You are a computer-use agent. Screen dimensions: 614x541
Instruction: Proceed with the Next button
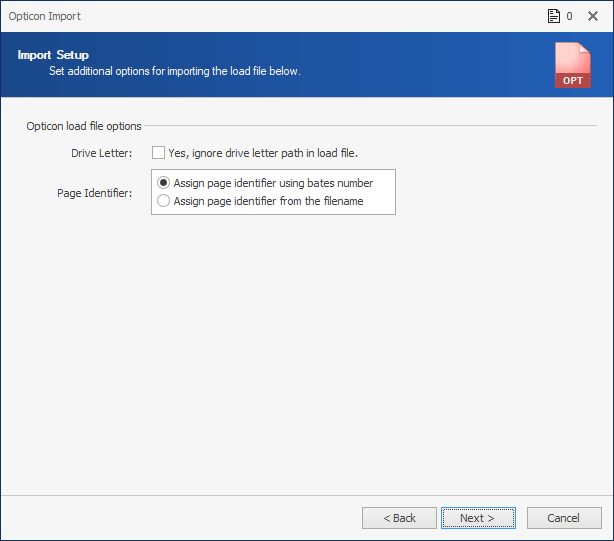478,518
